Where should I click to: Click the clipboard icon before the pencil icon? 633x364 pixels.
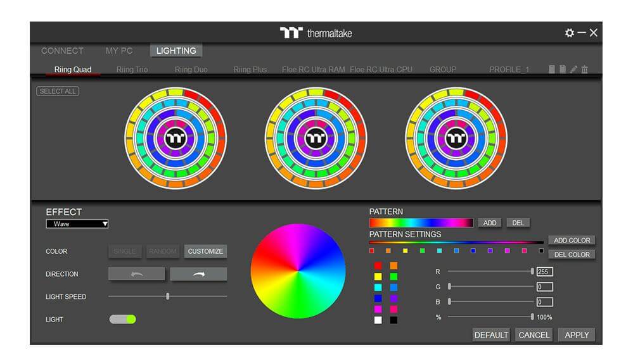click(563, 70)
